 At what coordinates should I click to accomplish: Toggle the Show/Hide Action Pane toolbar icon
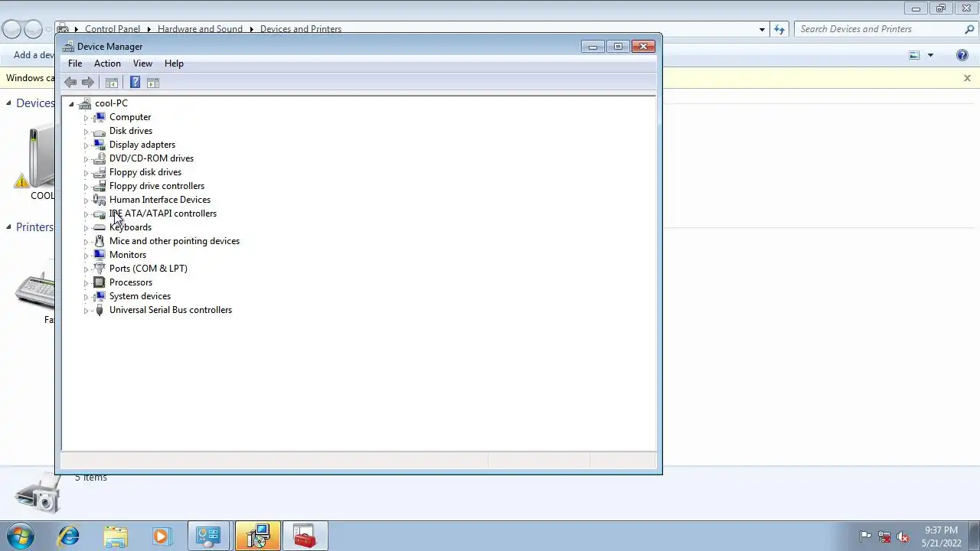153,83
